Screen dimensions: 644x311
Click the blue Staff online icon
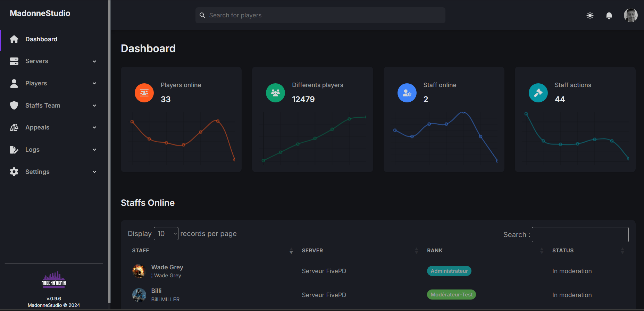tap(407, 93)
